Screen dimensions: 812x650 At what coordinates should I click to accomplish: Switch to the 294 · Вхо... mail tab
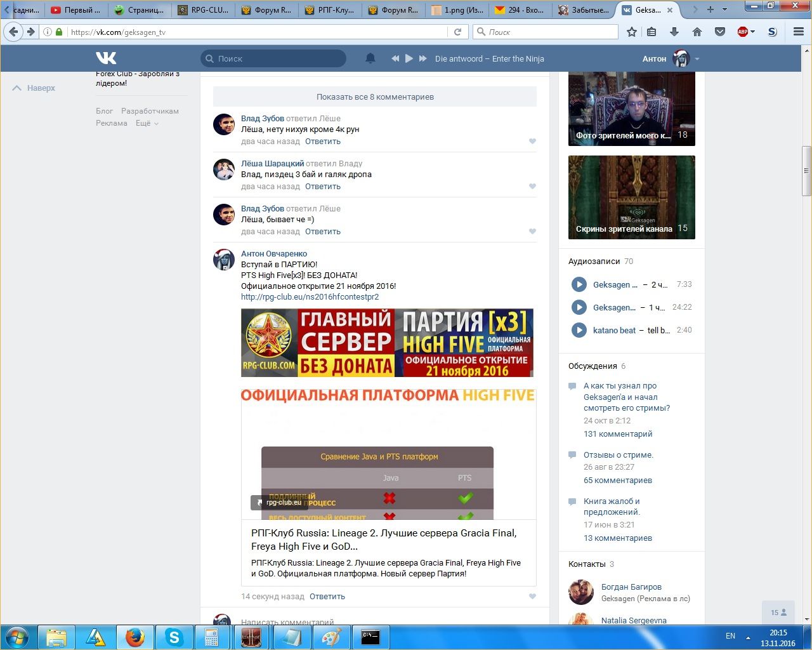(x=519, y=10)
